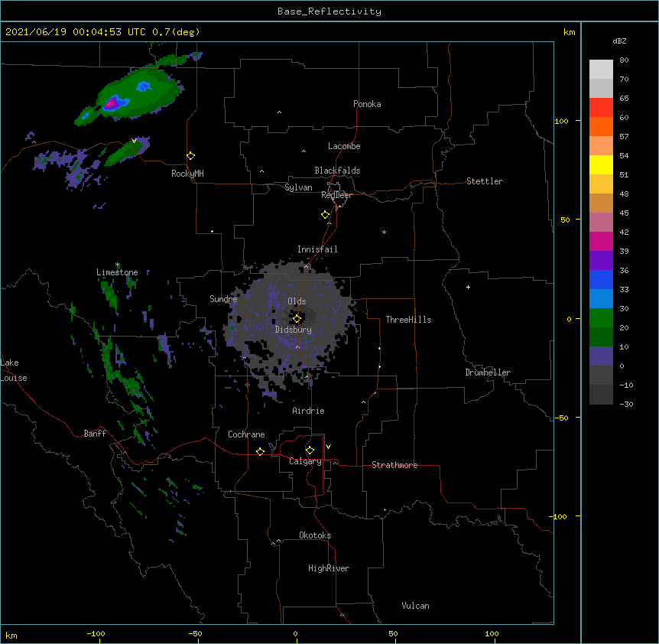
Task: Select the Stettler label
Action: 485,181
